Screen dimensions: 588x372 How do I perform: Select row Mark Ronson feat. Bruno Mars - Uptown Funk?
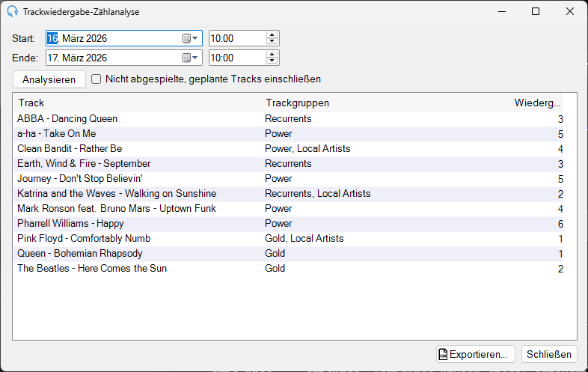[288, 209]
